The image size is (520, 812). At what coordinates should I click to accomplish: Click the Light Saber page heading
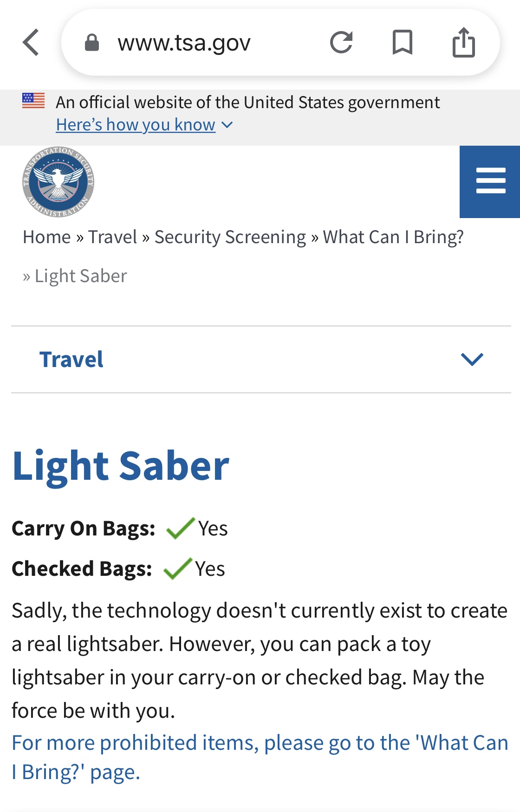click(x=121, y=466)
